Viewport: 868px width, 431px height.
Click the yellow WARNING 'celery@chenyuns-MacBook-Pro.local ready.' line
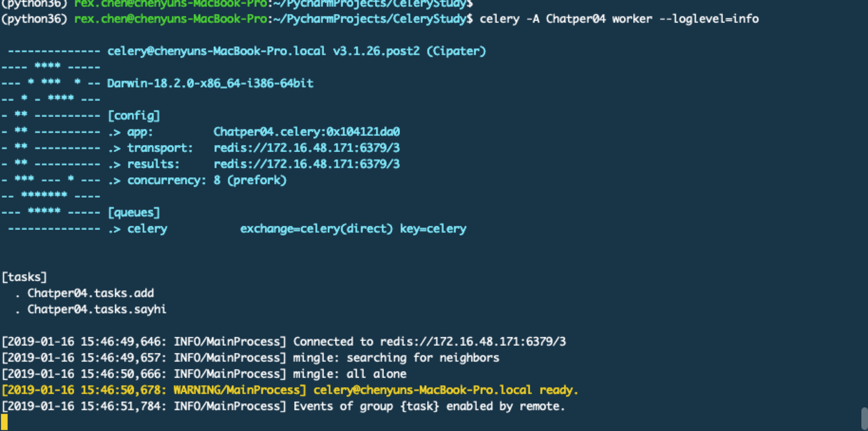[290, 390]
